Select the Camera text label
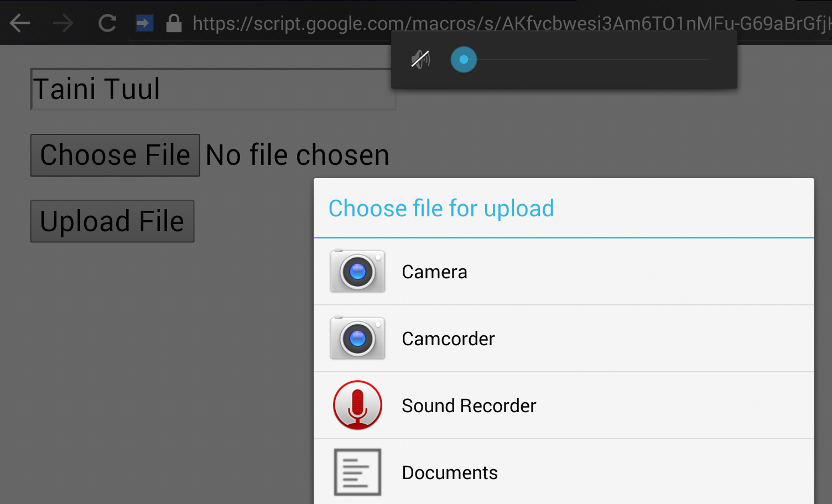832x504 pixels. coord(434,272)
